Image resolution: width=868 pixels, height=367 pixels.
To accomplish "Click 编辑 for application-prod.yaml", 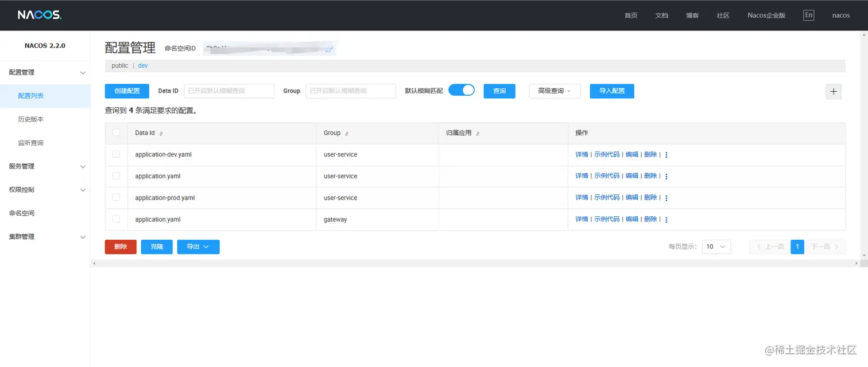I will click(631, 197).
